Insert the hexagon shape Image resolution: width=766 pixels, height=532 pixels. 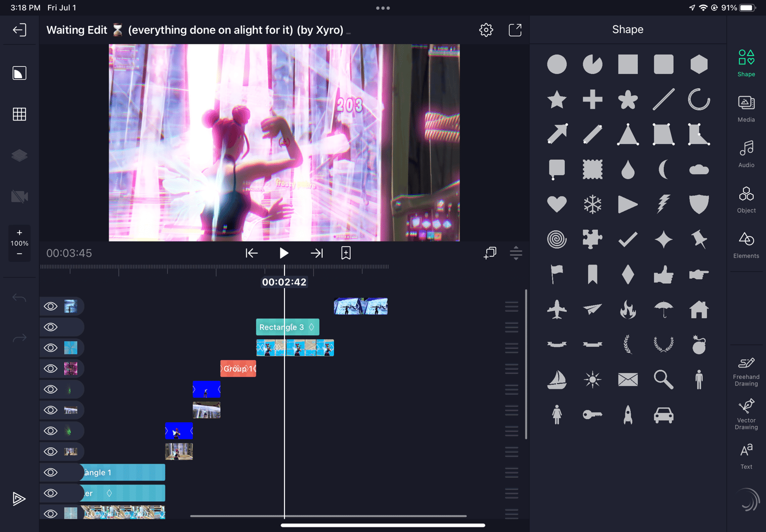point(699,64)
